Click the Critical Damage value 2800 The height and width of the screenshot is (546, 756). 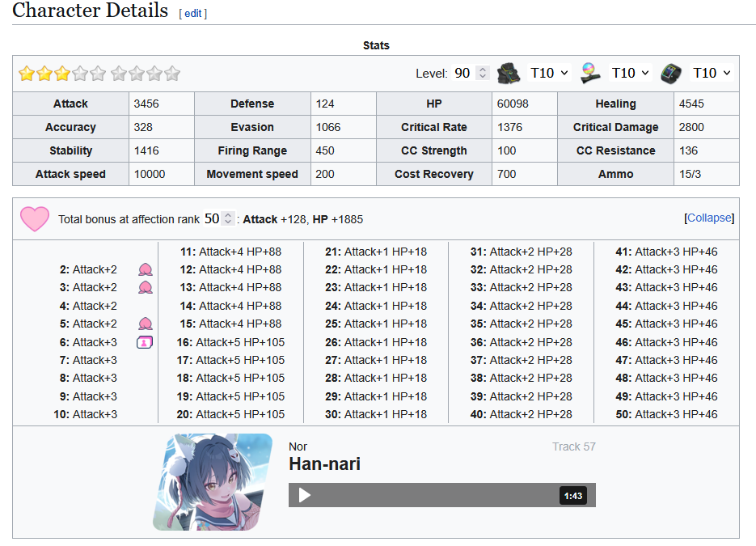[x=691, y=127]
